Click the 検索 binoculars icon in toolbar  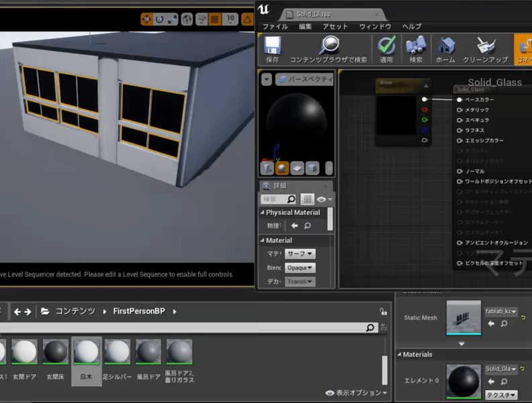[416, 46]
